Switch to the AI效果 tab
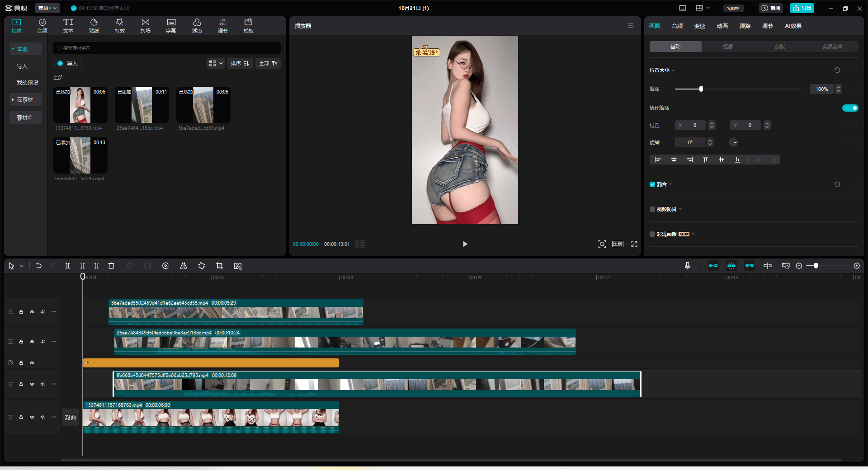This screenshot has width=868, height=470. coord(793,26)
